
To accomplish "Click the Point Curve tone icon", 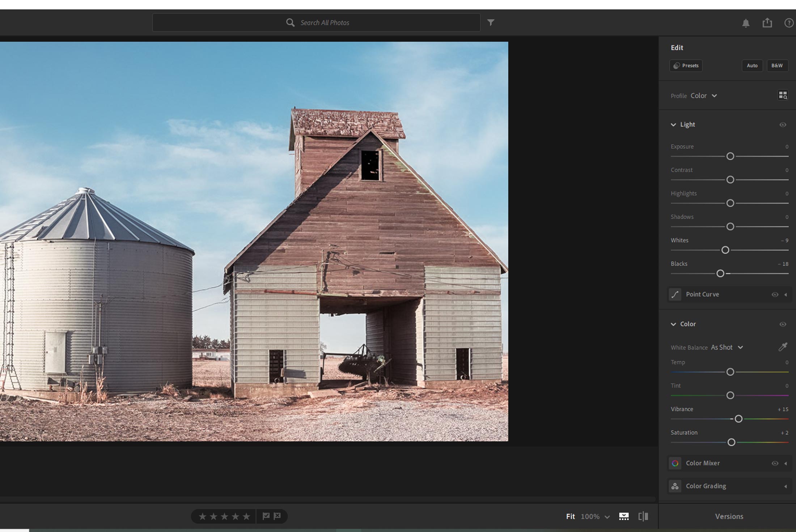I will pyautogui.click(x=675, y=294).
